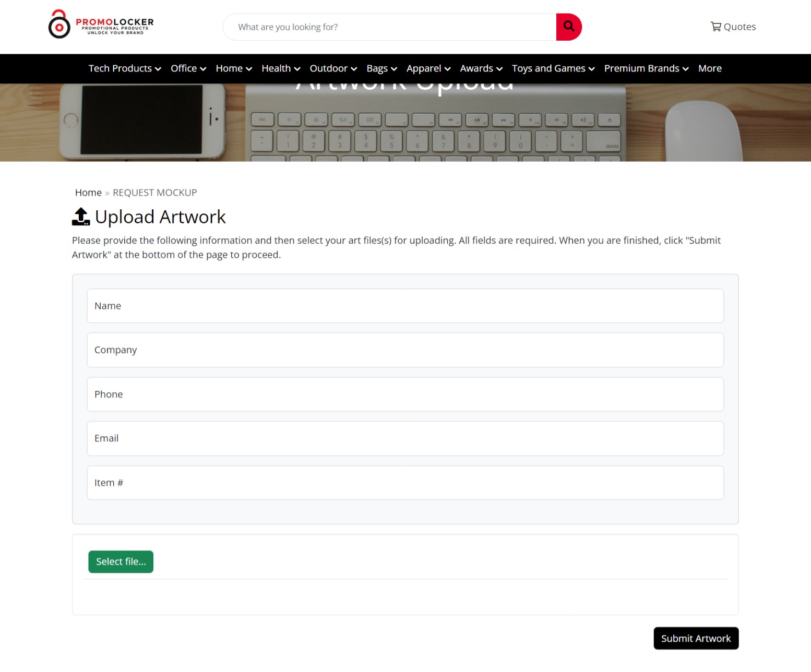Open the Toys and Games menu
The image size is (811, 672).
553,68
